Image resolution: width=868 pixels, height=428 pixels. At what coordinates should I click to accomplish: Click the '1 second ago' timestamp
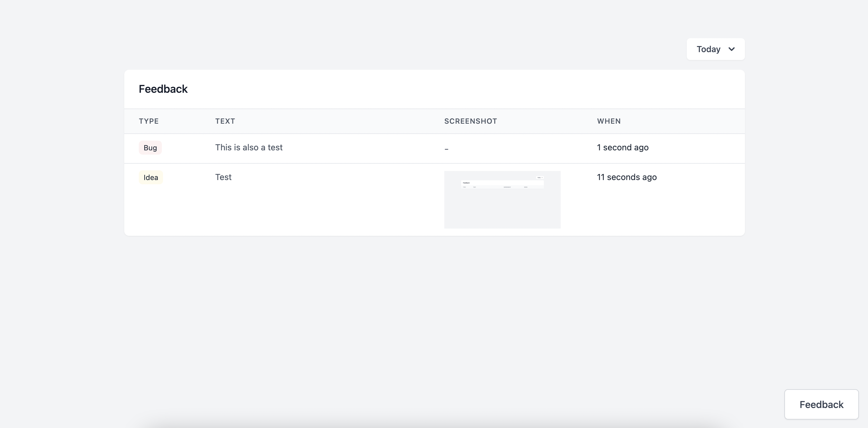point(622,148)
